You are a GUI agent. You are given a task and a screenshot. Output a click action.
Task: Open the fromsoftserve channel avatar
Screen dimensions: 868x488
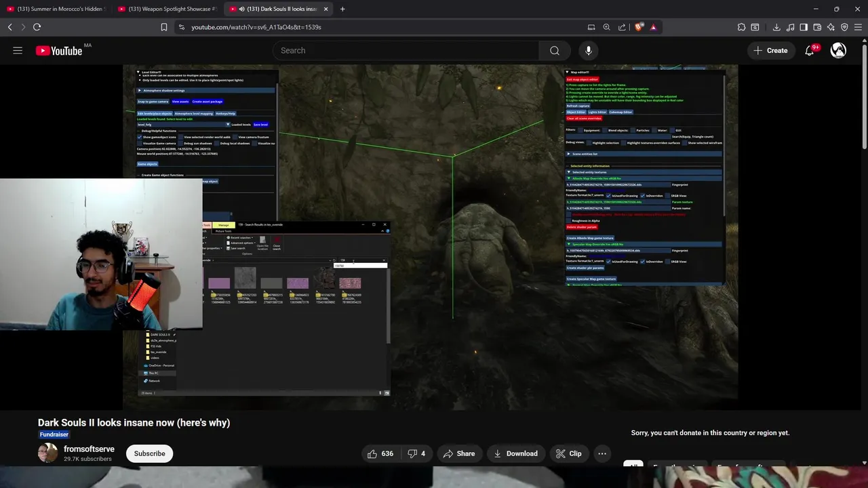[x=48, y=453]
